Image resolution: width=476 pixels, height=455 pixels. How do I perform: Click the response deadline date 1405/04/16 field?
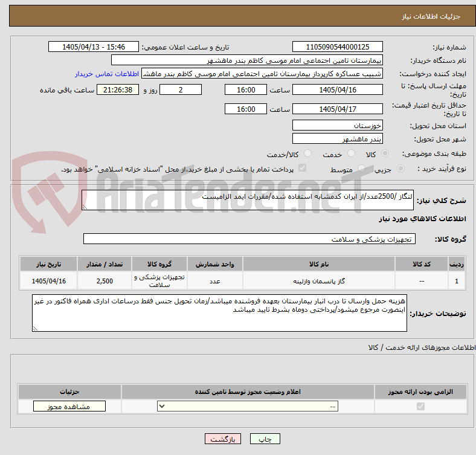pos(337,90)
